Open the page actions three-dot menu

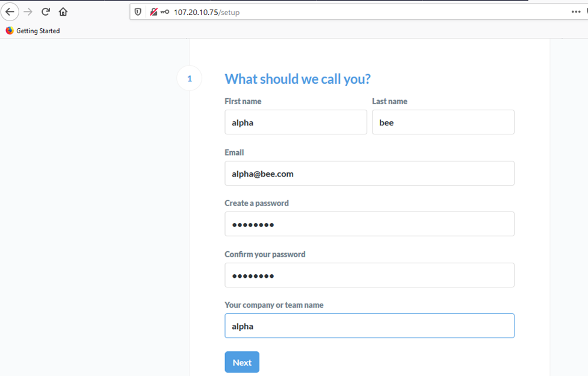[x=576, y=12]
